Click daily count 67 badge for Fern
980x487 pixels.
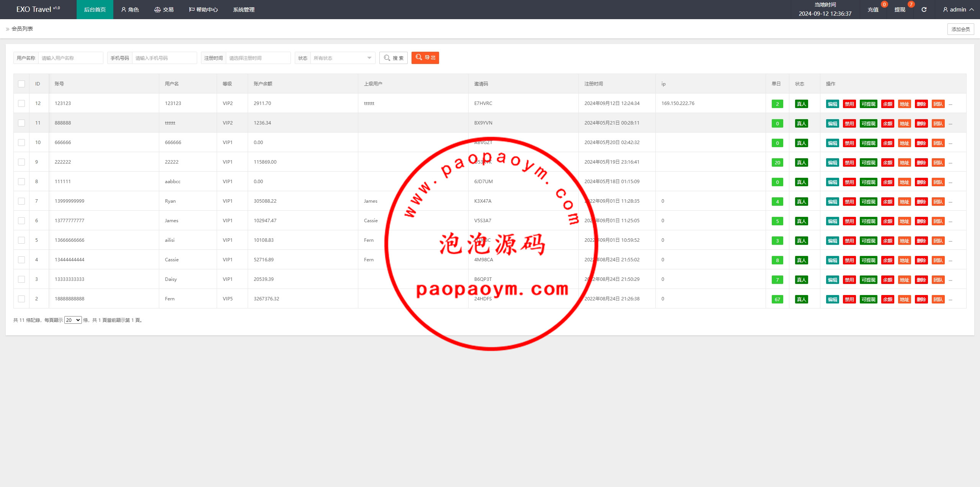pos(777,299)
